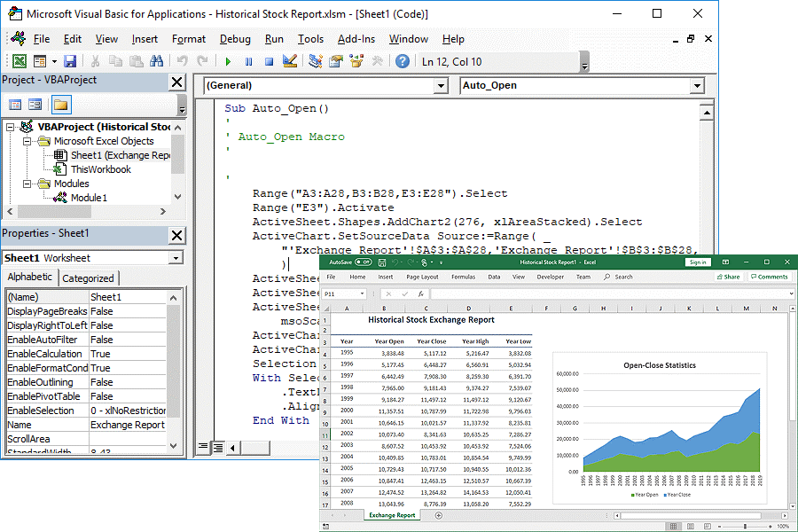This screenshot has width=798, height=532.
Task: Open the Debug menu
Action: (235, 39)
